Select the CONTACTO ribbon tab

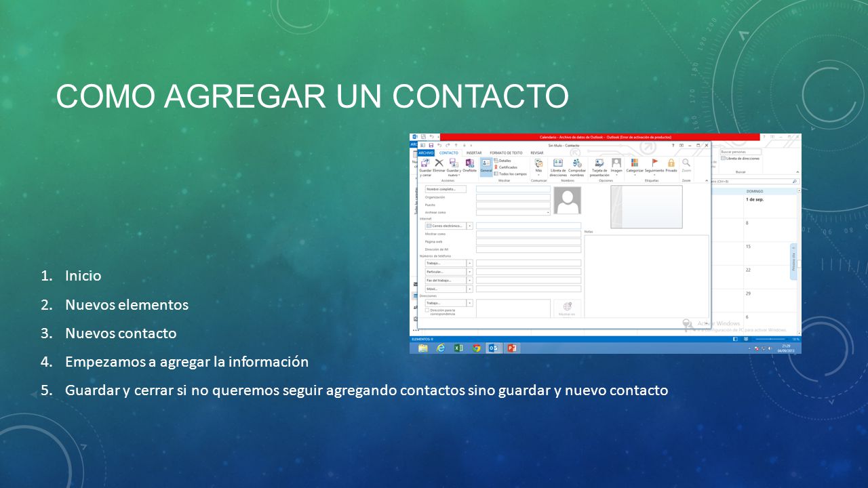pyautogui.click(x=449, y=153)
